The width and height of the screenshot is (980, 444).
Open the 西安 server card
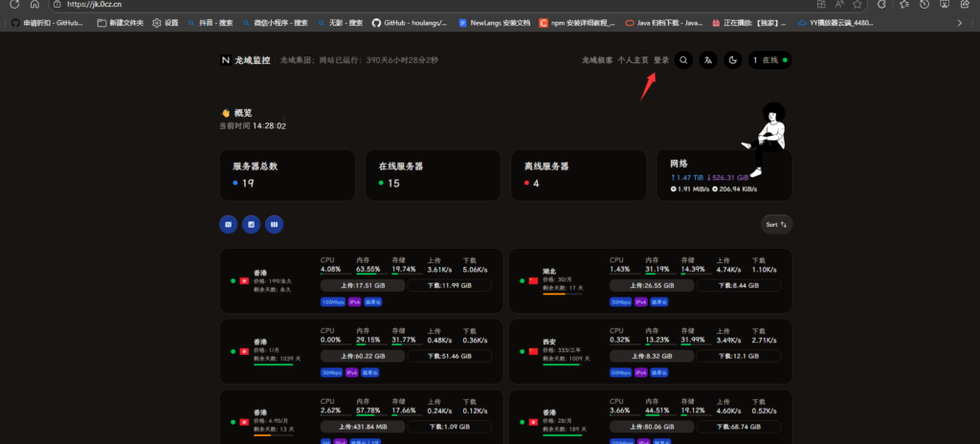[651, 351]
